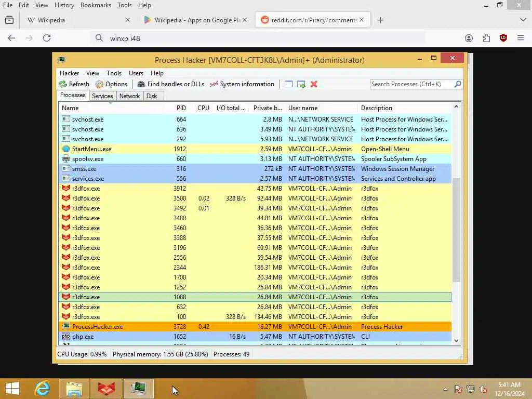The height and width of the screenshot is (399, 532).
Task: Click Find handles or DLLs
Action: (170, 84)
